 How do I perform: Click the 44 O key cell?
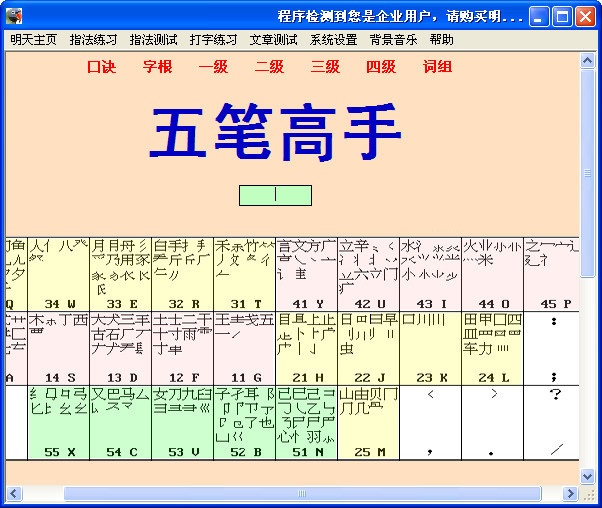pyautogui.click(x=493, y=274)
